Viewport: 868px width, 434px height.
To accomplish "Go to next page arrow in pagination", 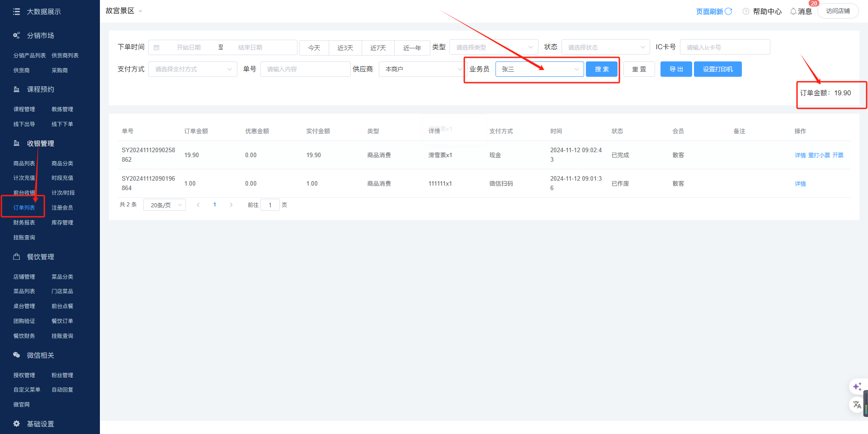I will point(231,205).
